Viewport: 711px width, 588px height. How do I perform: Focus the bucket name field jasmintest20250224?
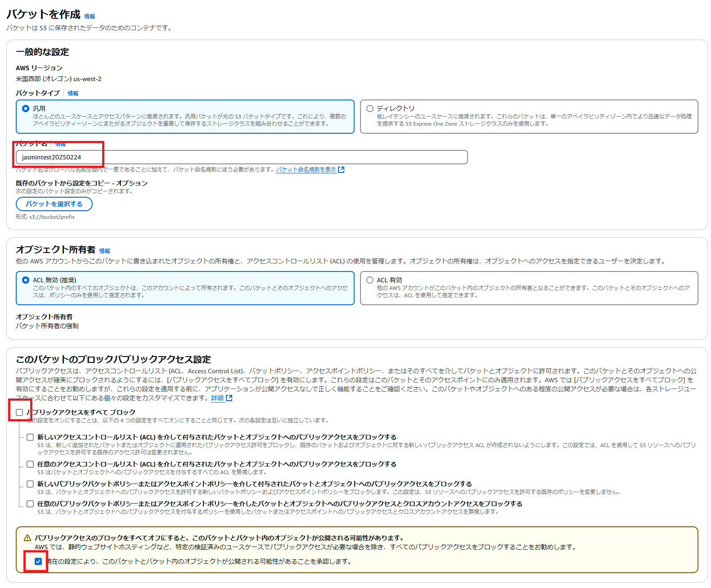tap(242, 157)
